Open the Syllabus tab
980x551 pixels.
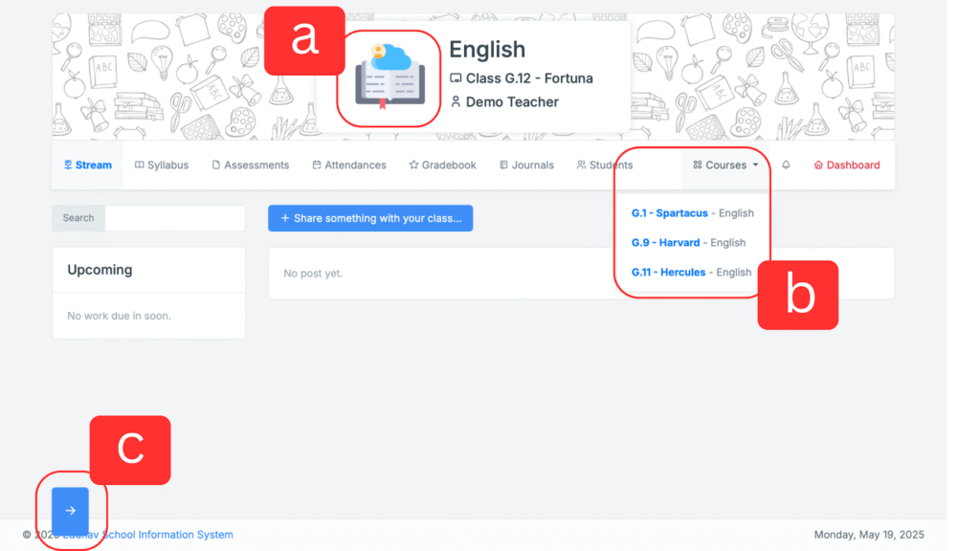pyautogui.click(x=162, y=165)
